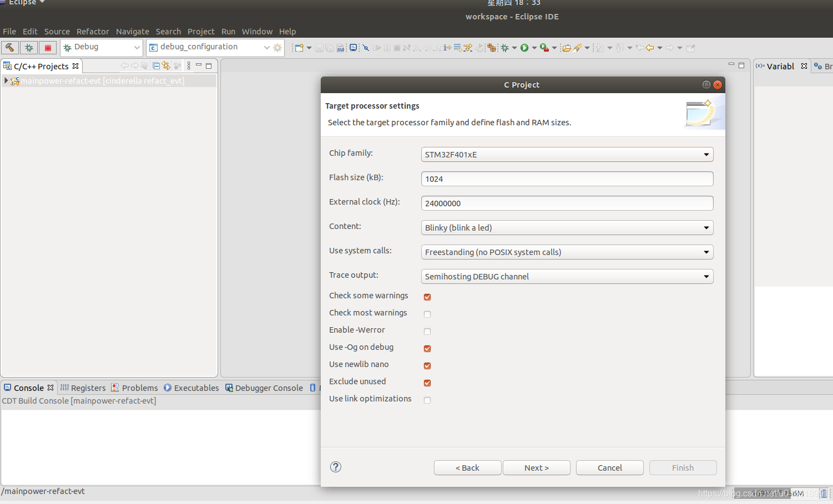The height and width of the screenshot is (504, 833).
Task: Maximize the C/C++ Projects view
Action: 209,66
